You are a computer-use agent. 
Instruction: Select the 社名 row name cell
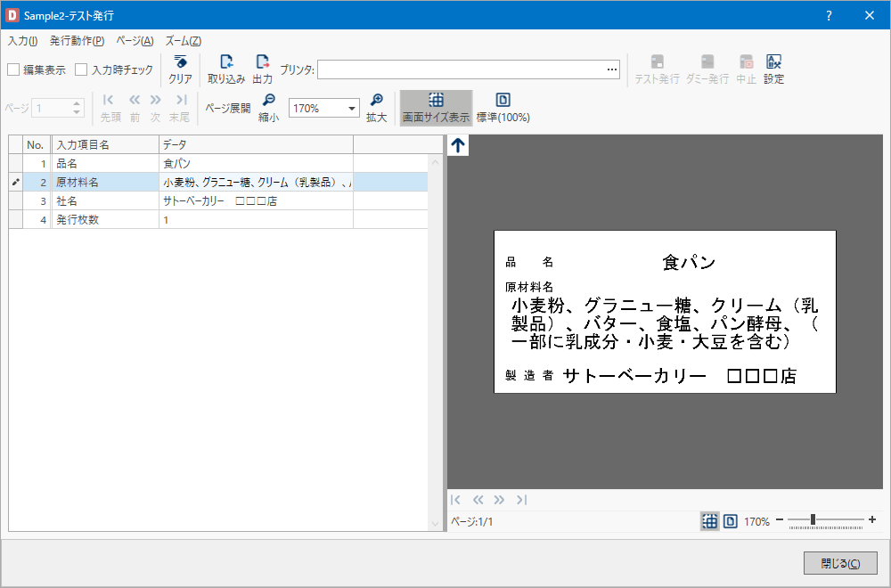click(105, 201)
